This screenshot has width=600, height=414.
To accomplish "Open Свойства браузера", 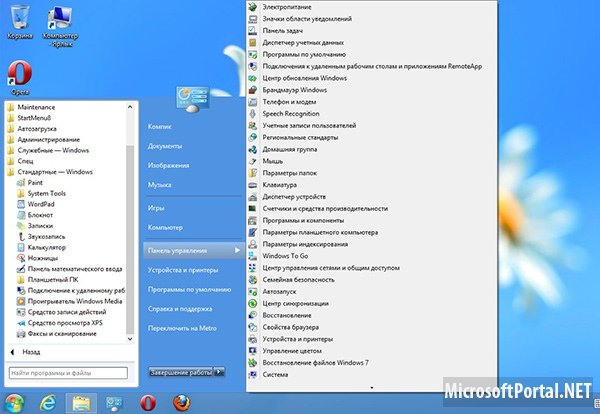I will 284,327.
